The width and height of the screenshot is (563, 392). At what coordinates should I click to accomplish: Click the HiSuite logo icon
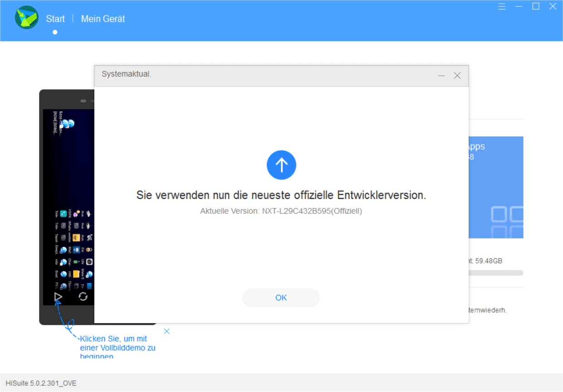coord(27,18)
